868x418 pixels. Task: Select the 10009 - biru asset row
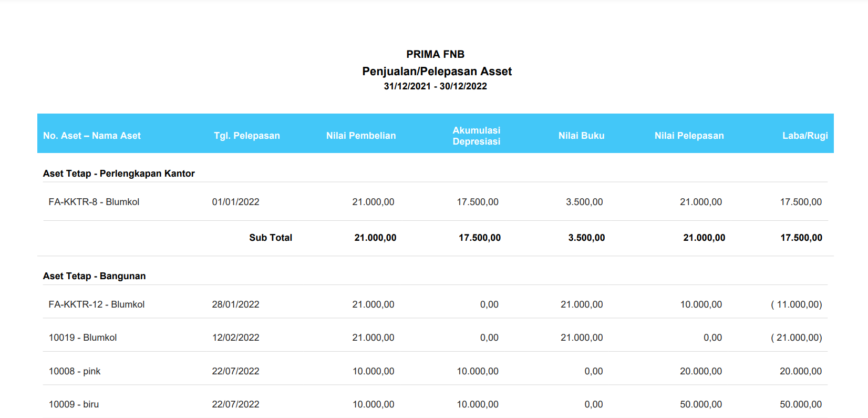tap(74, 404)
